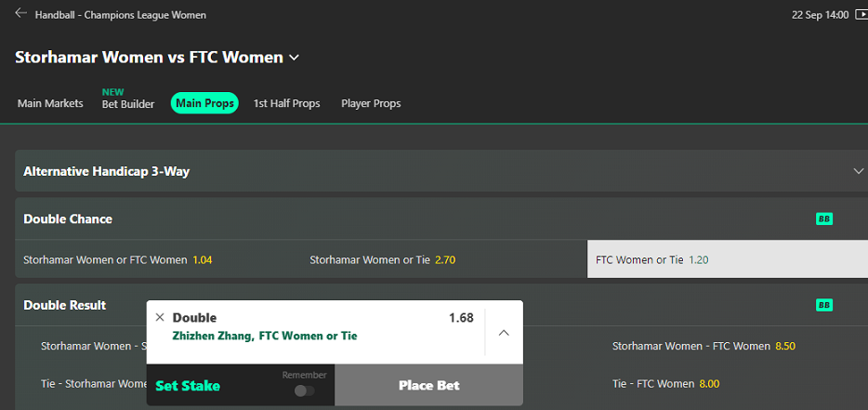
Task: Select the 1st Half Props tab
Action: point(287,103)
